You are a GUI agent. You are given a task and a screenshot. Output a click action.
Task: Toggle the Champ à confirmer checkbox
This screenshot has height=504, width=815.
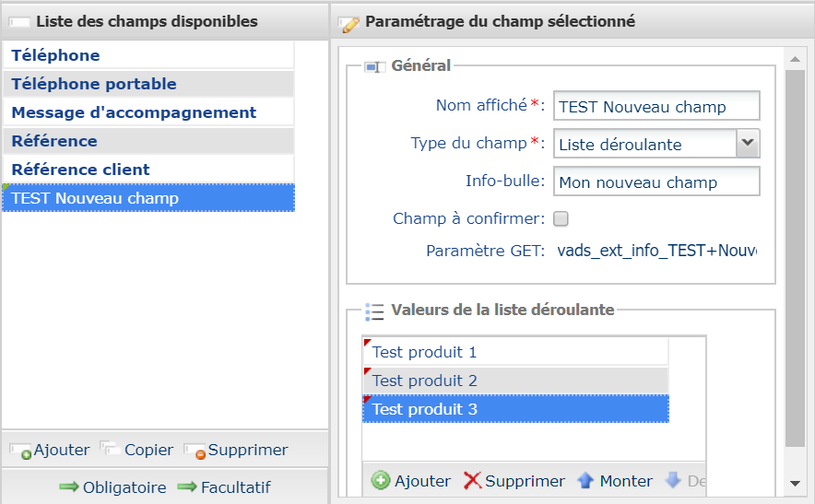tap(561, 218)
